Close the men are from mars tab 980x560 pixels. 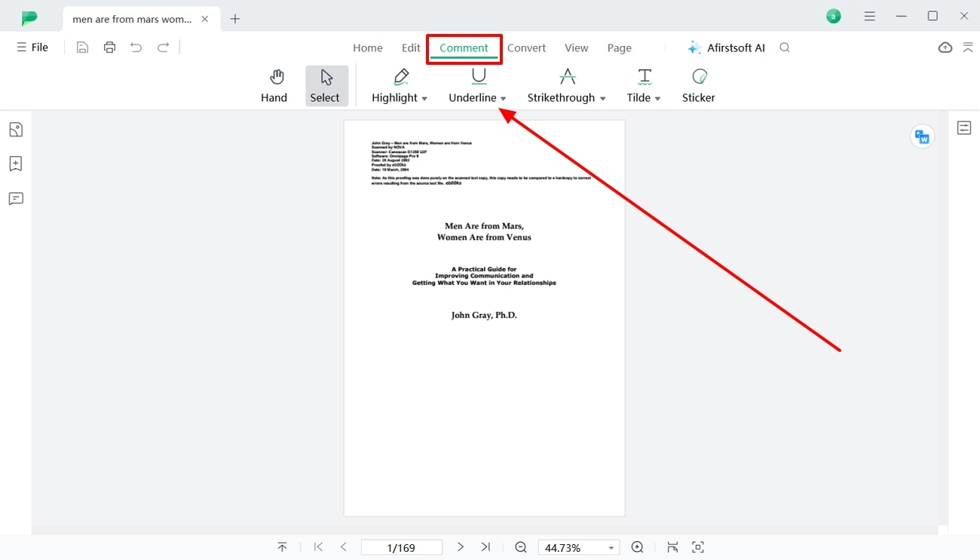[x=205, y=19]
